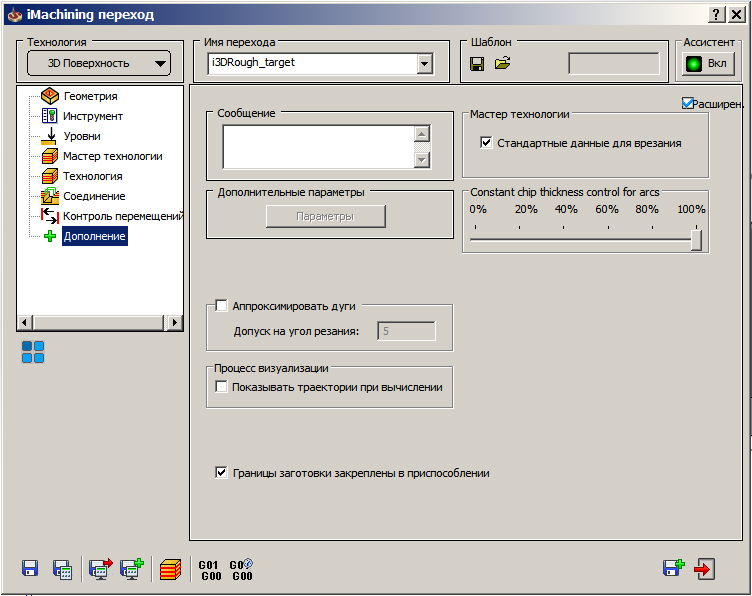
Task: Click message box scroll down arrow
Action: tap(422, 160)
